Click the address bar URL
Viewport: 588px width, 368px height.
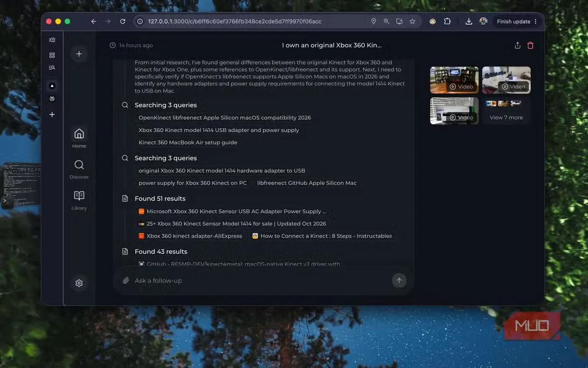pos(235,21)
